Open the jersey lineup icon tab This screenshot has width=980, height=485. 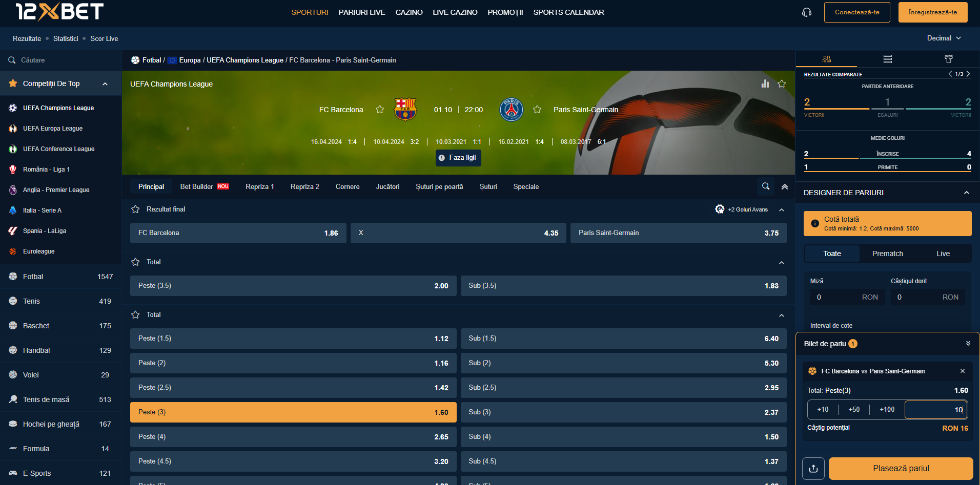point(949,59)
